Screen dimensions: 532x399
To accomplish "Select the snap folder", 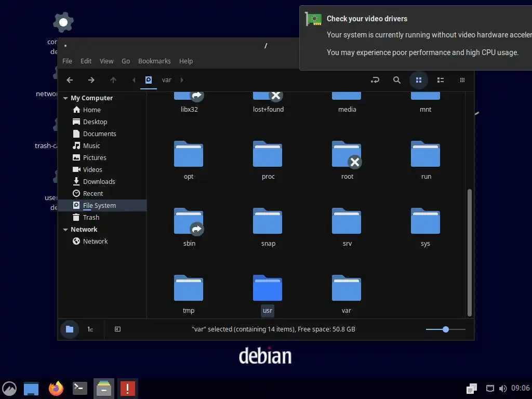I will click(268, 221).
